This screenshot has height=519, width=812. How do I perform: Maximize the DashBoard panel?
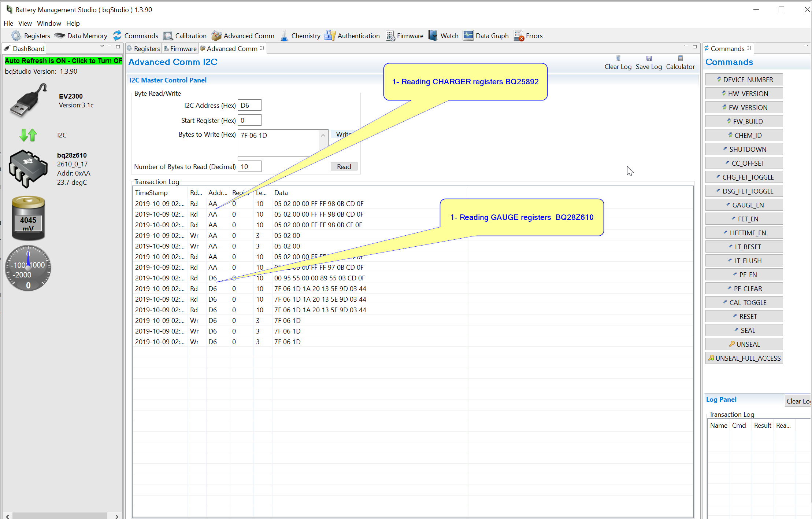(x=118, y=46)
